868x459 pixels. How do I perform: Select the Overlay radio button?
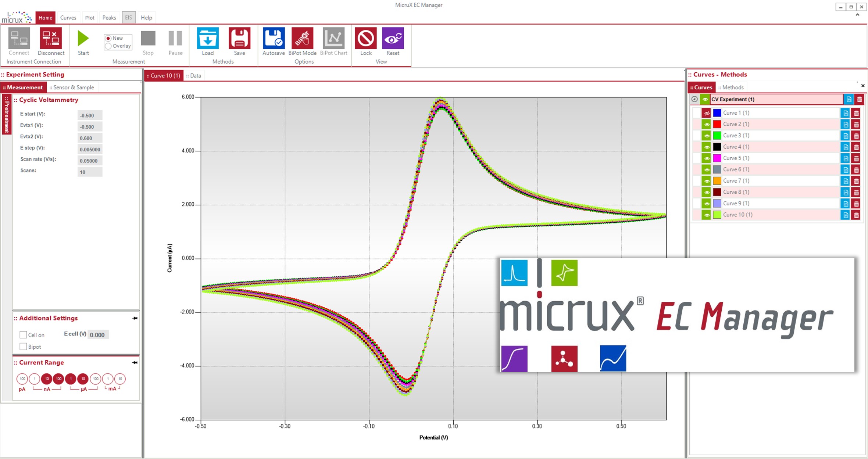point(108,46)
